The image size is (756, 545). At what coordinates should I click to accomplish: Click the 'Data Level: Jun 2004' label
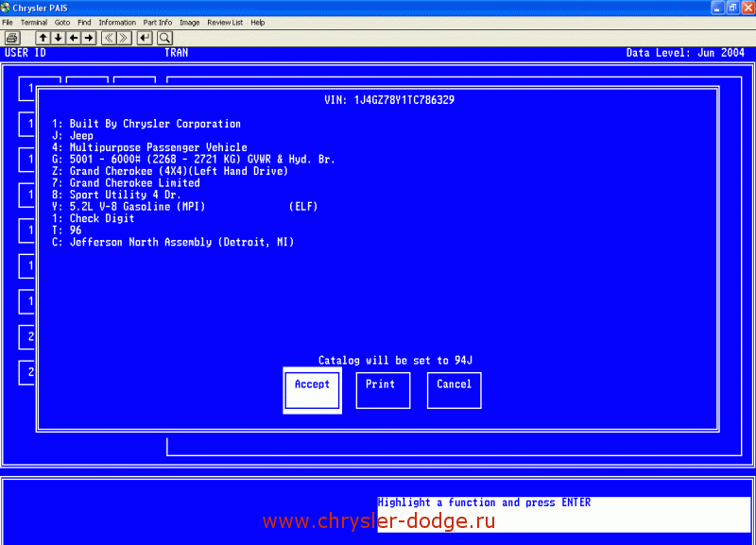click(685, 53)
